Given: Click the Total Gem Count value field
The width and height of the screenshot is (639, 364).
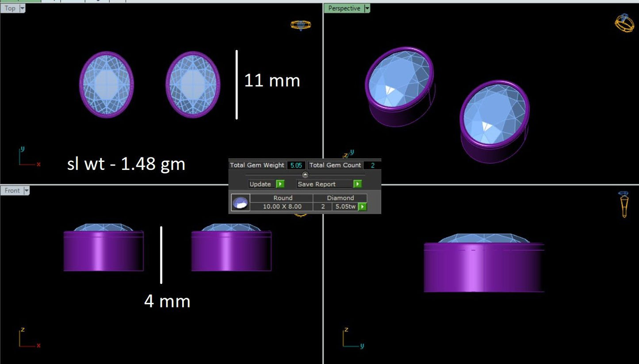Looking at the screenshot, I should click(372, 165).
